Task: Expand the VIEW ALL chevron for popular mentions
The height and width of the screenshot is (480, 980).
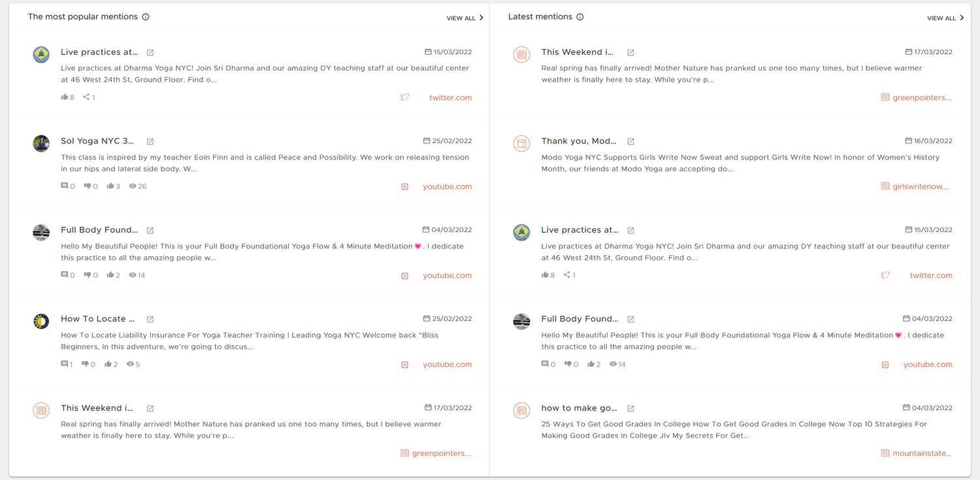Action: (x=482, y=18)
